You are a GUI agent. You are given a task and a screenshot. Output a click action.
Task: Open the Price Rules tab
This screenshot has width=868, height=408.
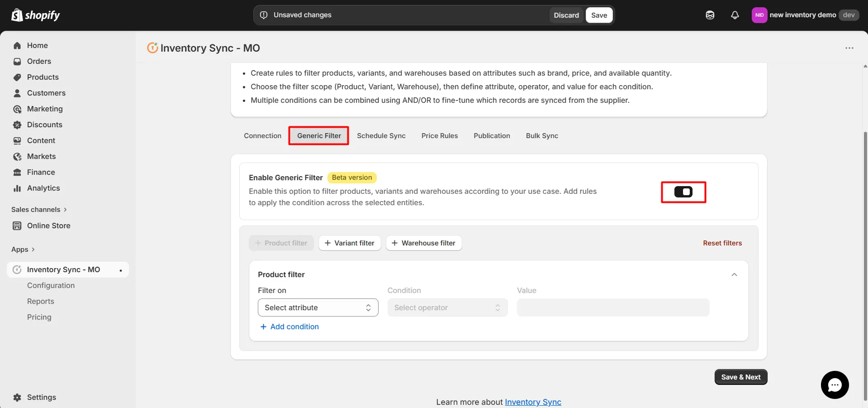[x=439, y=135]
